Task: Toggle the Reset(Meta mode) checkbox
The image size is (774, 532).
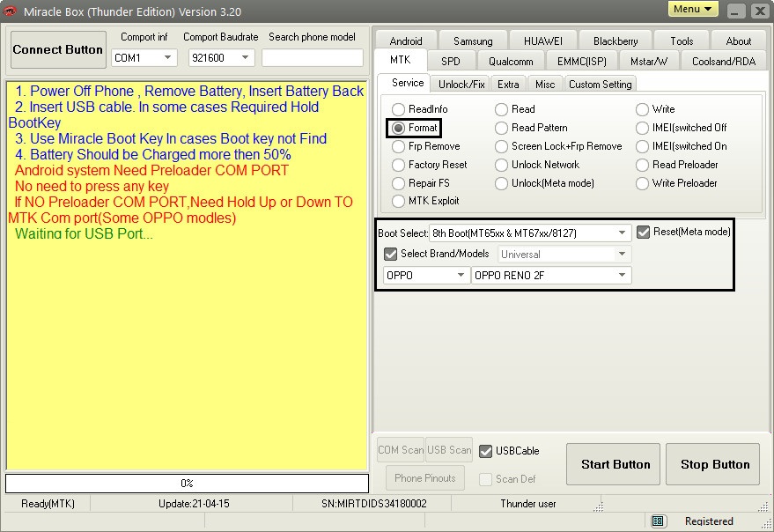Action: [643, 233]
